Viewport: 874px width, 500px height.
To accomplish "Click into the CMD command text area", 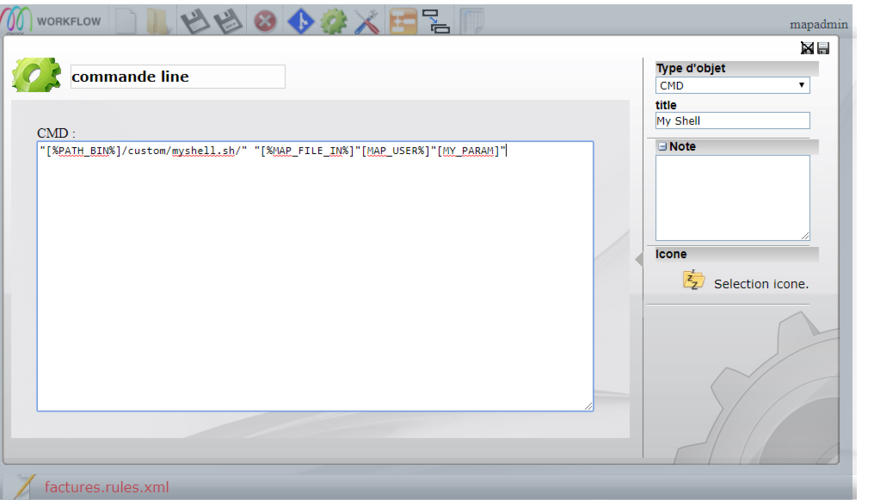I will [315, 280].
